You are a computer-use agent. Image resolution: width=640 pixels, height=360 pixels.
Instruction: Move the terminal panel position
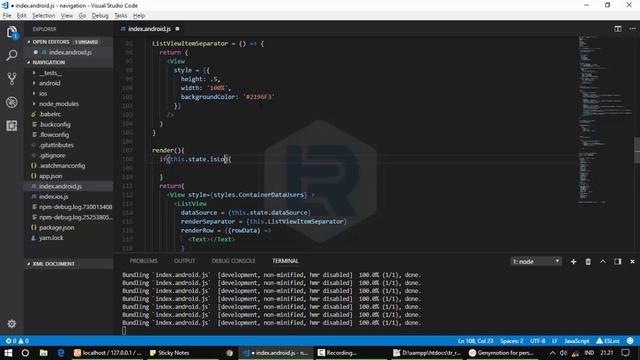618,261
